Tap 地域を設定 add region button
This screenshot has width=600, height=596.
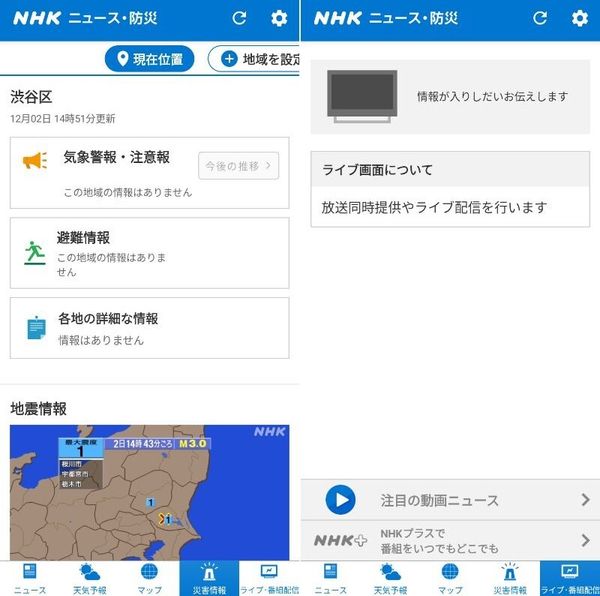[x=254, y=59]
